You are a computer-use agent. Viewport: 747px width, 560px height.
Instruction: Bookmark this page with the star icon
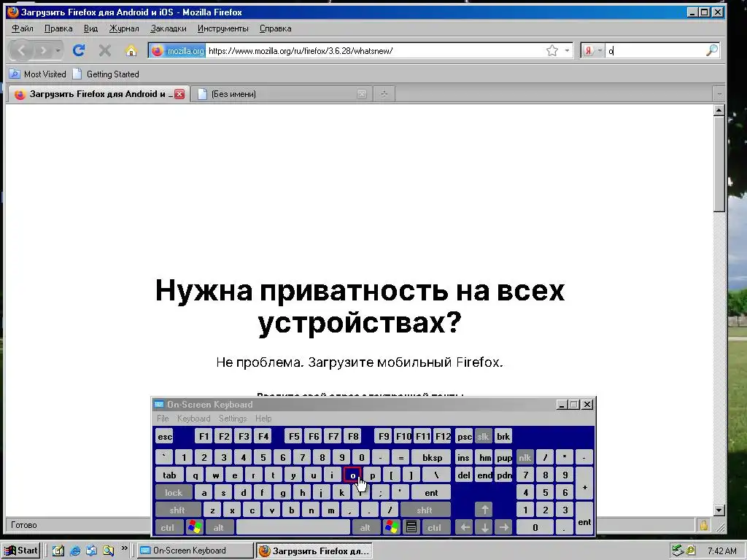pyautogui.click(x=552, y=50)
